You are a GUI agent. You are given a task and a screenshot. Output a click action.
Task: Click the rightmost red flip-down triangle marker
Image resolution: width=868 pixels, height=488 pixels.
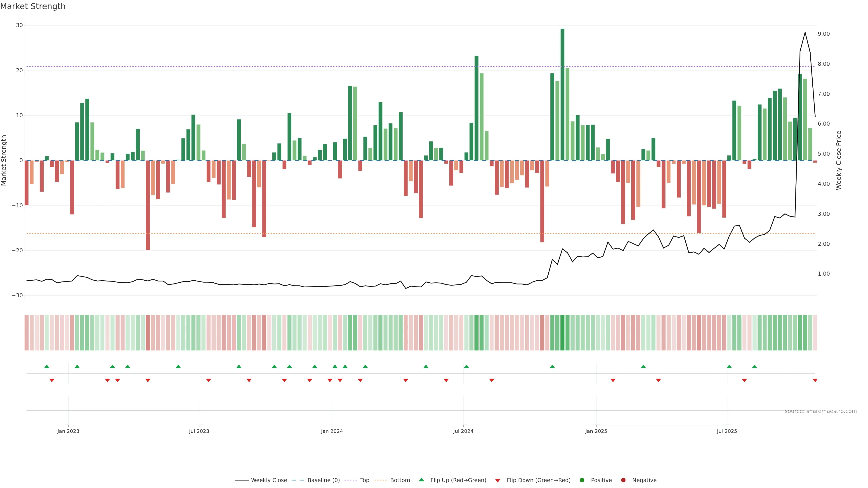[x=815, y=380]
